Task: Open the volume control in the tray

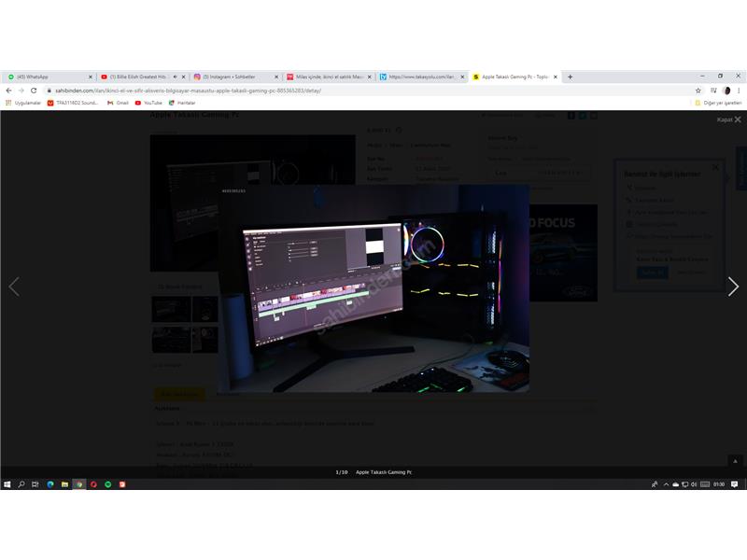Action: point(694,484)
